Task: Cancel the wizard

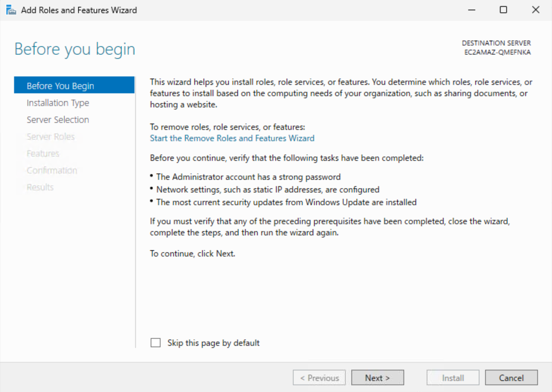Action: click(511, 378)
